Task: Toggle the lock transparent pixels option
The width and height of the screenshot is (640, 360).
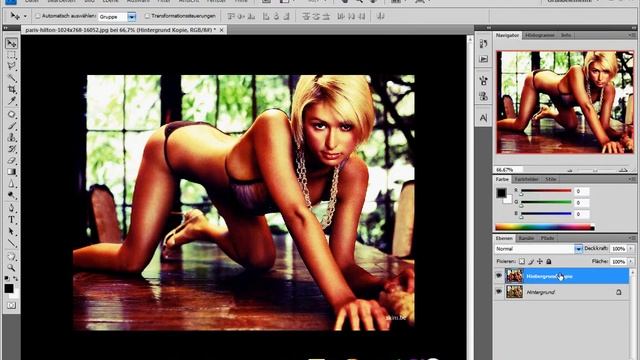Action: [x=522, y=261]
